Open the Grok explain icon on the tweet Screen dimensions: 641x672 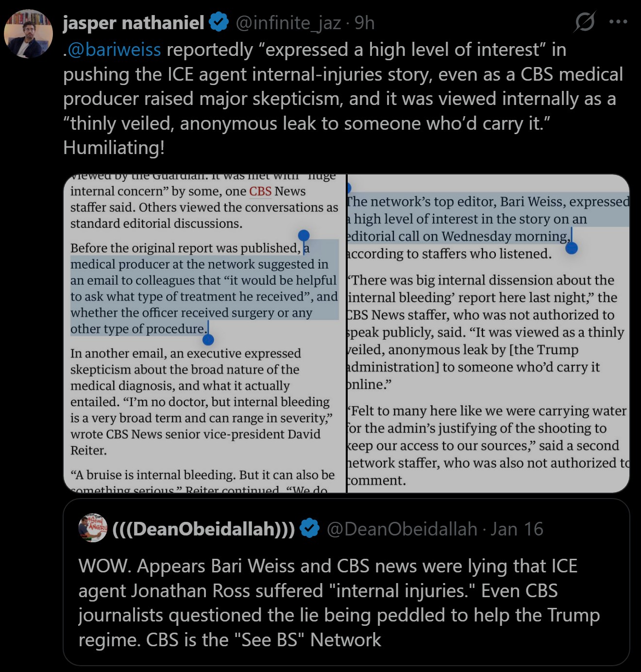pyautogui.click(x=584, y=22)
